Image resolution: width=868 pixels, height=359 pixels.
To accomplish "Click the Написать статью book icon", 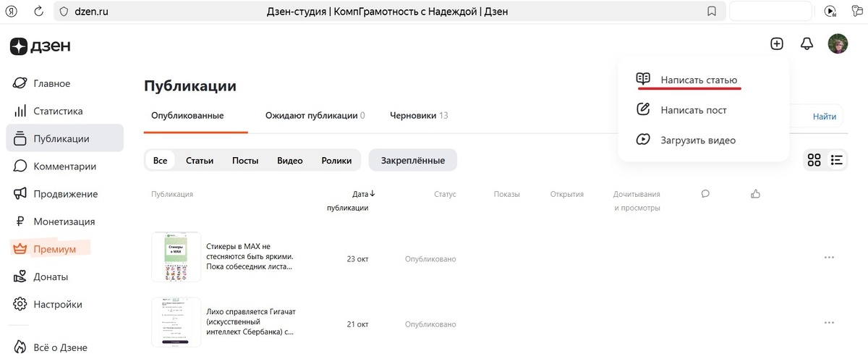I will 643,79.
